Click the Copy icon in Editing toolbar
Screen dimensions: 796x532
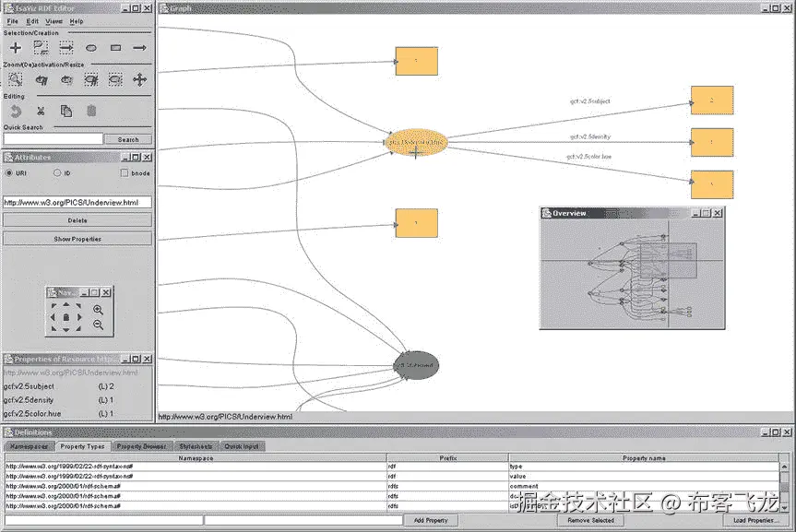(x=65, y=111)
